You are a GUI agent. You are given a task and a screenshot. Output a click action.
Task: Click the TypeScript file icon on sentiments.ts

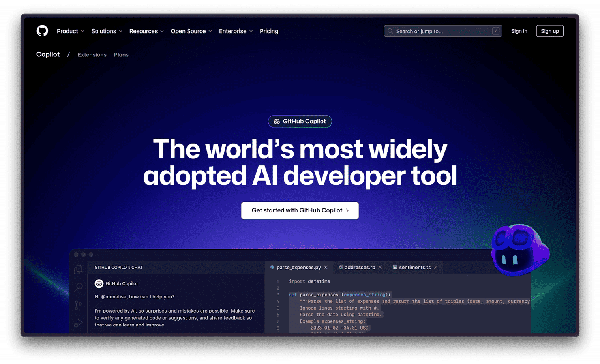click(x=395, y=267)
